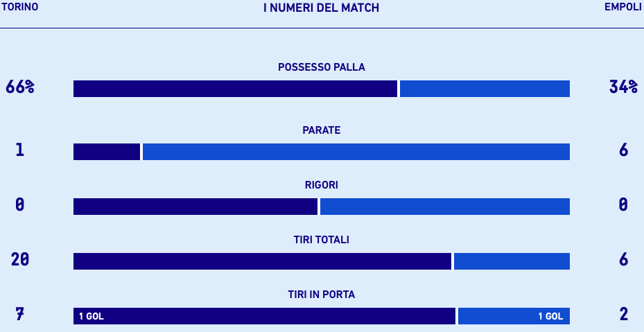Click Torino's 66% possession value
Screen dimensions: 644x332
coord(19,87)
